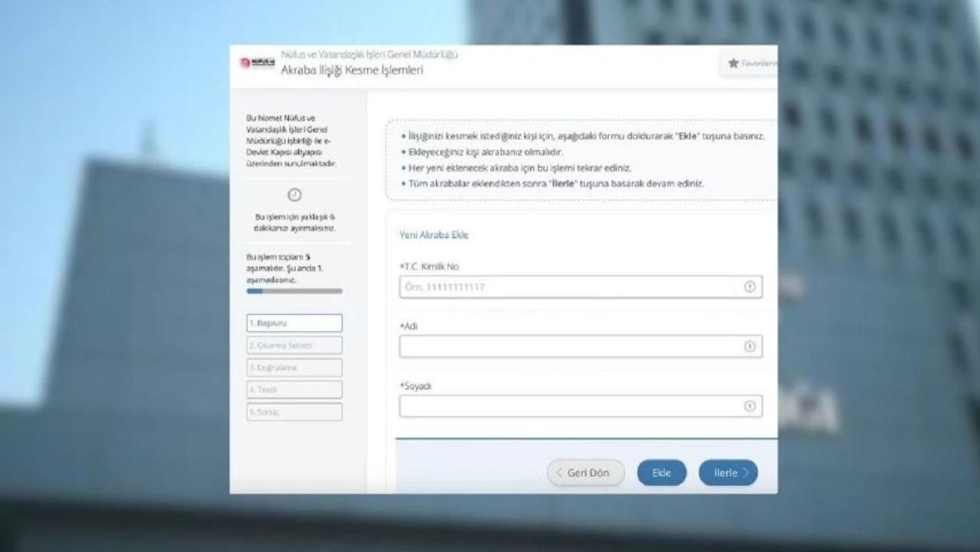Click the clock icon in sidebar

point(294,196)
